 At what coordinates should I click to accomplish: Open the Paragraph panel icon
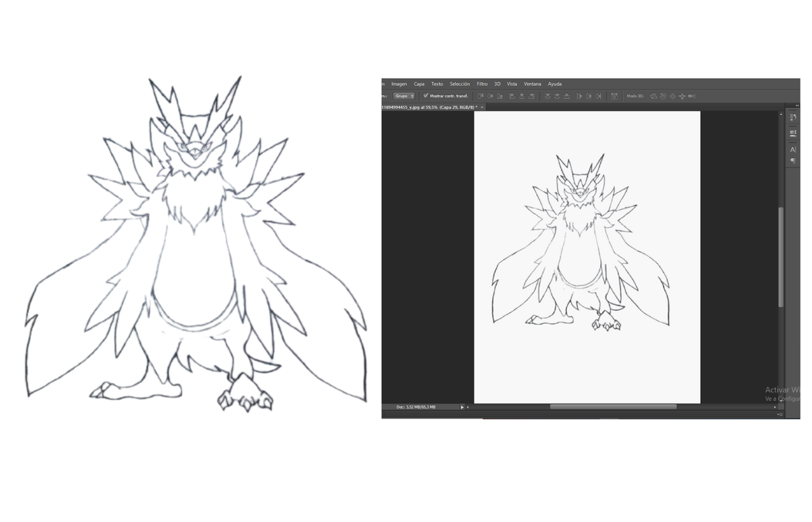[x=793, y=161]
